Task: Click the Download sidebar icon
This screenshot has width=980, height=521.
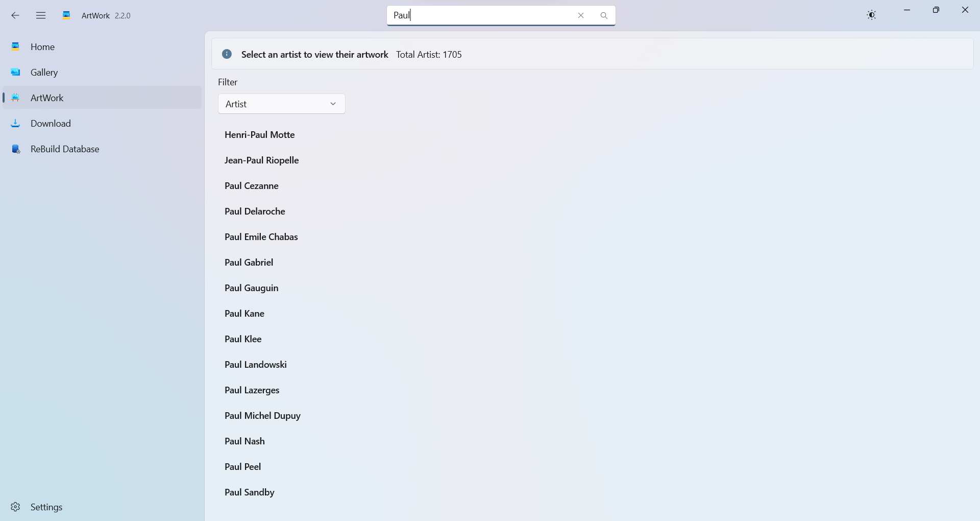Action: tap(16, 123)
